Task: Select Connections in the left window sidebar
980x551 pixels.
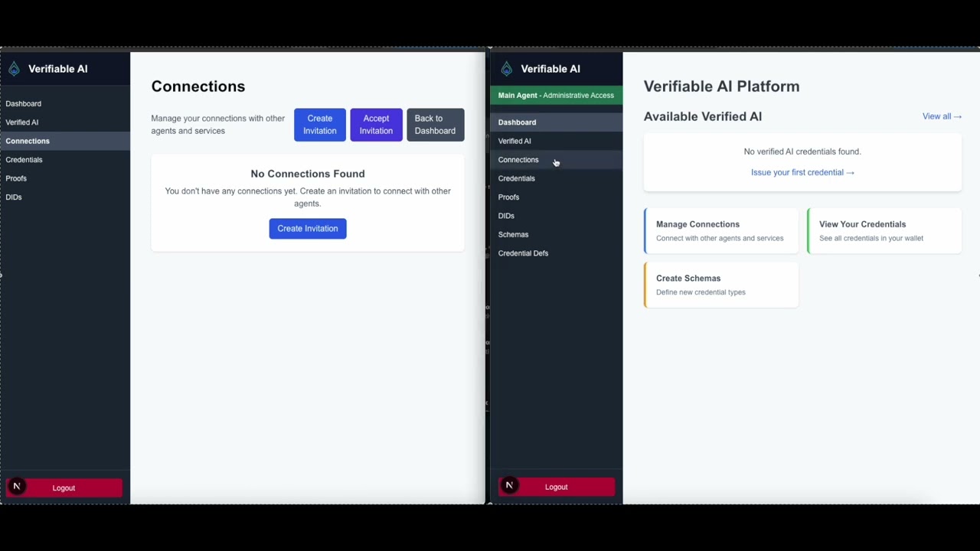Action: click(x=65, y=141)
